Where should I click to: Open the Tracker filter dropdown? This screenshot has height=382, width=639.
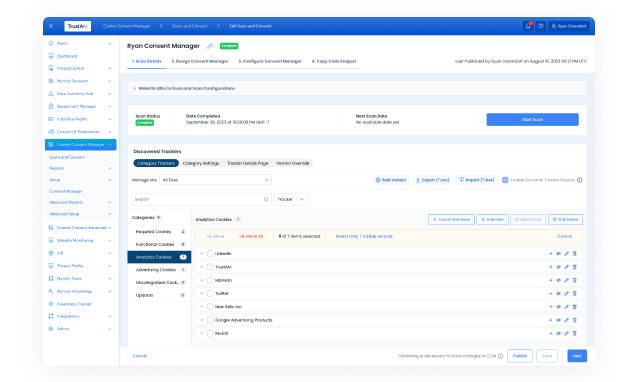tap(291, 199)
